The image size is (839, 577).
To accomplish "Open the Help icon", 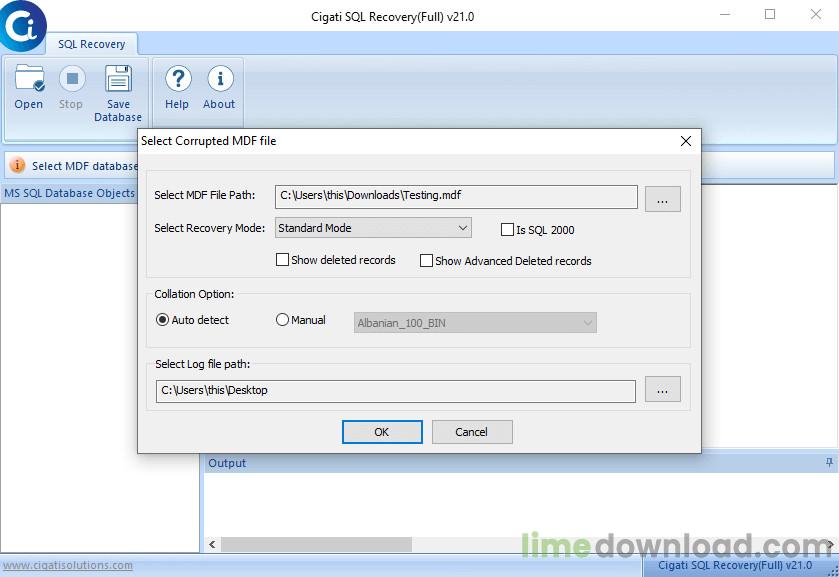I will (178, 79).
